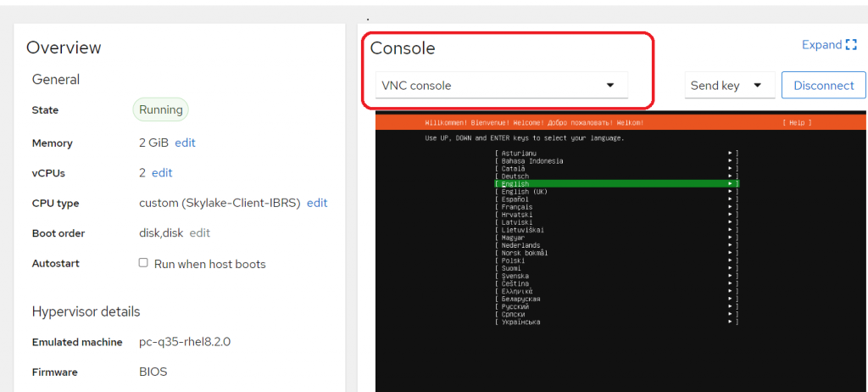Edit the Memory setting

(185, 143)
